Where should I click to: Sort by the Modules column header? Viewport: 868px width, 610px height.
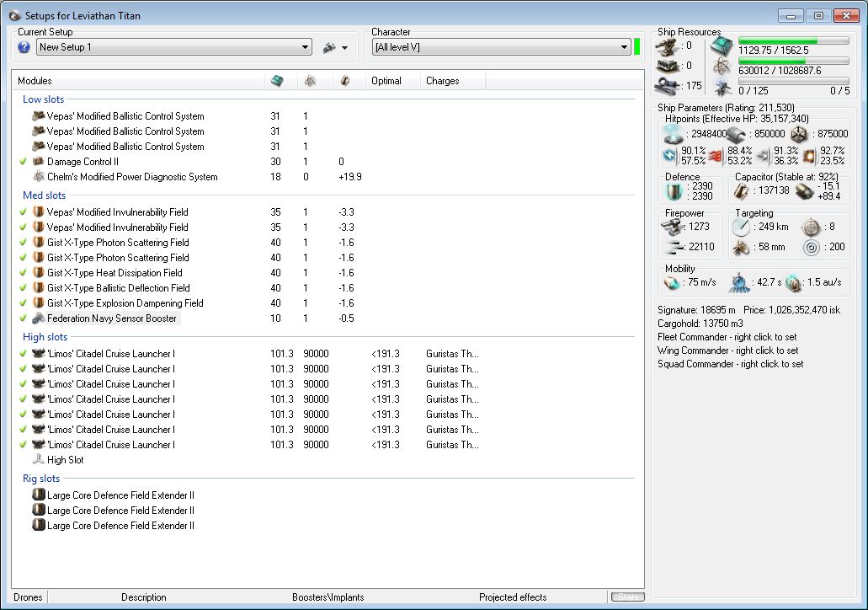138,81
